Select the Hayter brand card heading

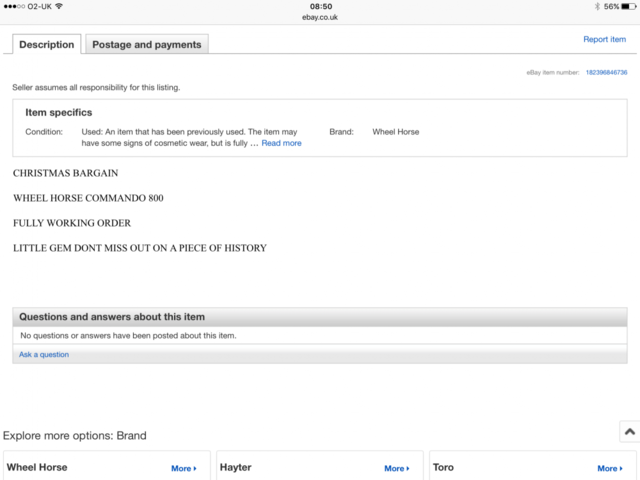[235, 467]
